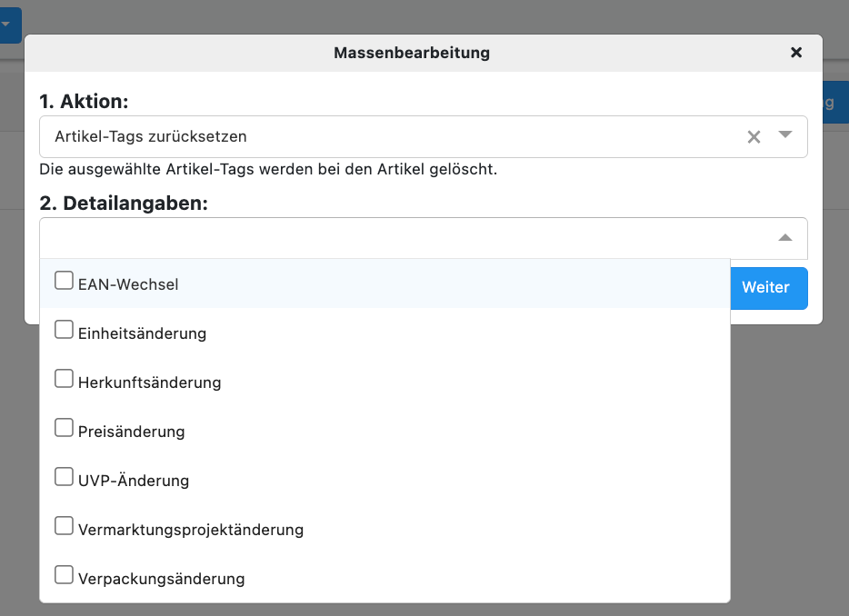Clear the selected Aktion with the X icon

(x=754, y=137)
